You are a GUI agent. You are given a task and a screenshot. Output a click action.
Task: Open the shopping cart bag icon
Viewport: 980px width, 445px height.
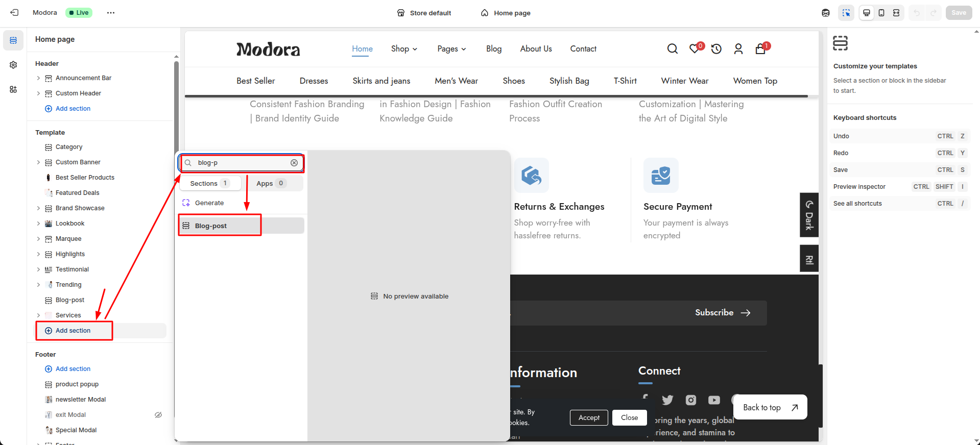click(x=760, y=48)
